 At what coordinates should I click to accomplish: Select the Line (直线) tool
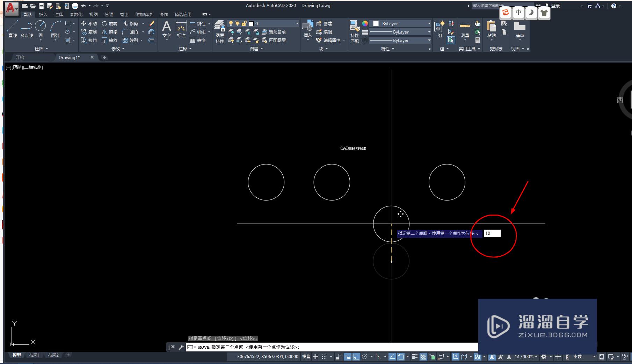point(13,29)
